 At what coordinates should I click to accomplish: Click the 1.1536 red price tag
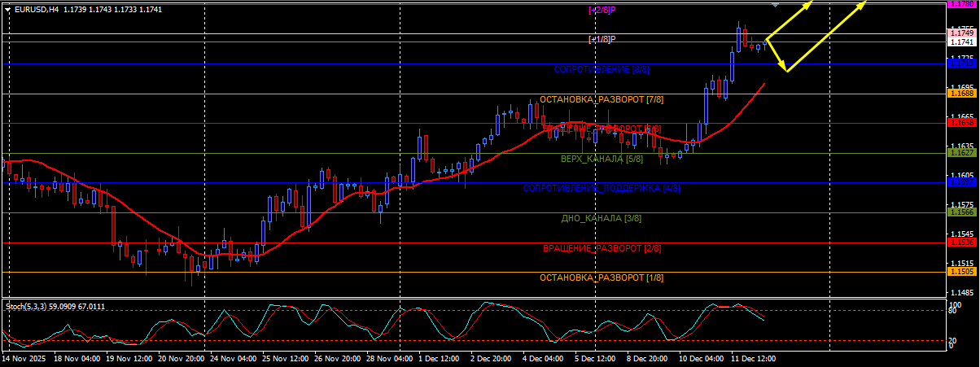coord(961,242)
